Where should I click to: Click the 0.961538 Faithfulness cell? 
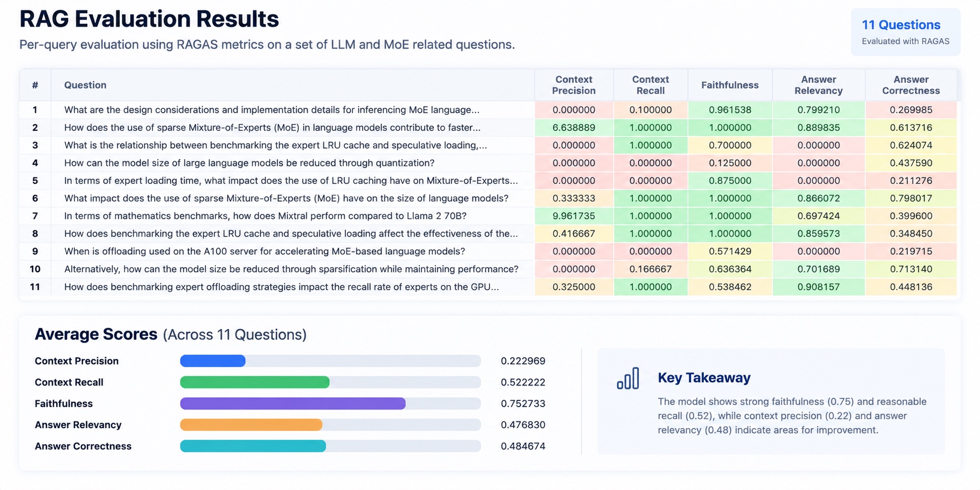[730, 110]
